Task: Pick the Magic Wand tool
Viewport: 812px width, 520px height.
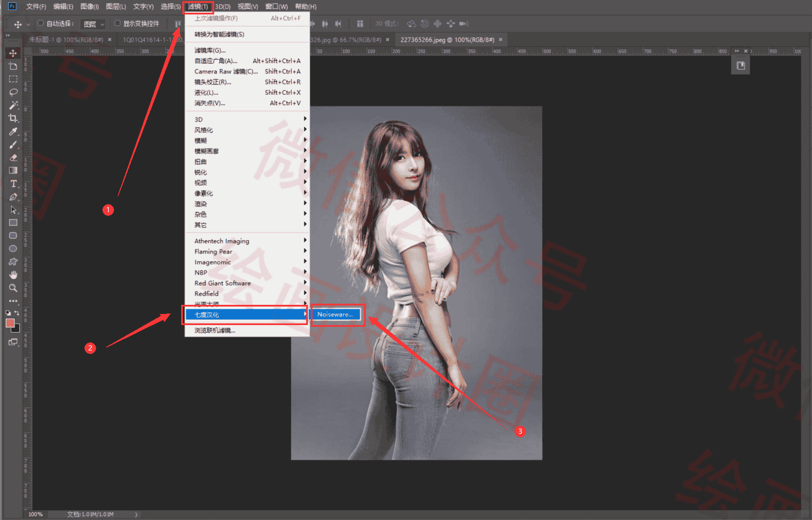Action: coord(13,105)
